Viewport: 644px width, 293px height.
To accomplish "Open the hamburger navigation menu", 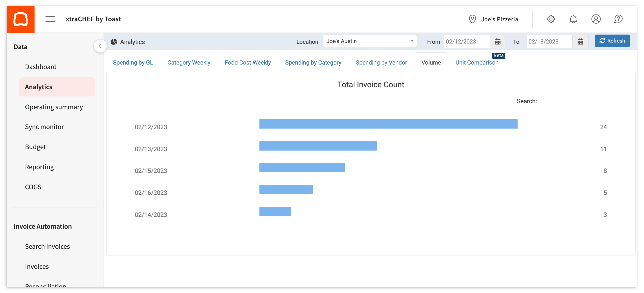I will (50, 19).
